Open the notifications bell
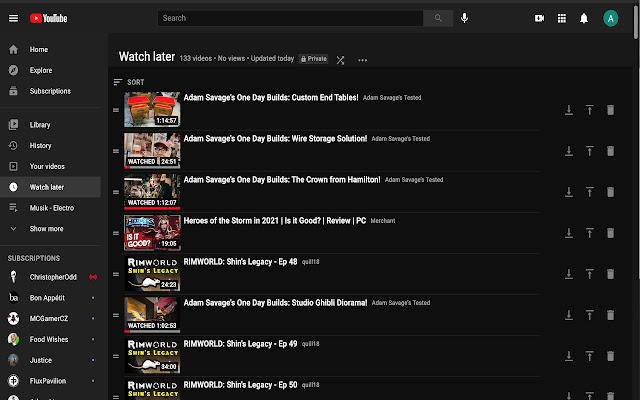This screenshot has height=400, width=640. [584, 18]
